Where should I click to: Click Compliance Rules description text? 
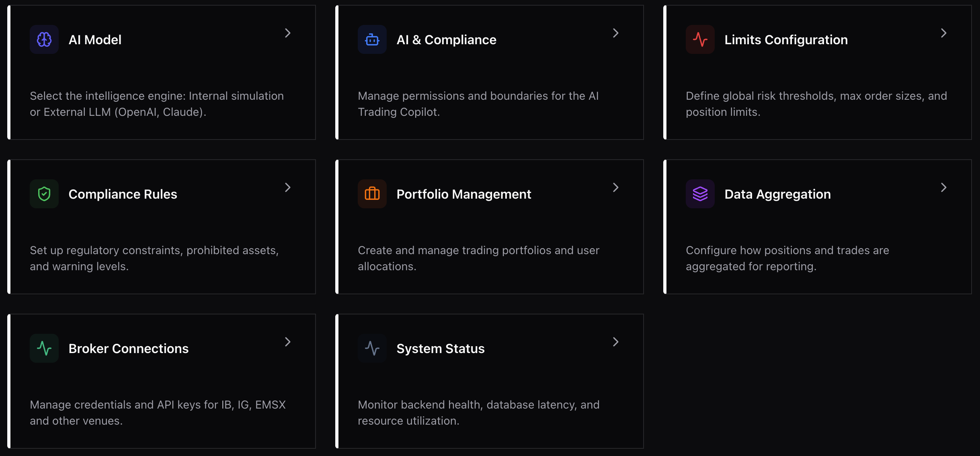pos(154,258)
